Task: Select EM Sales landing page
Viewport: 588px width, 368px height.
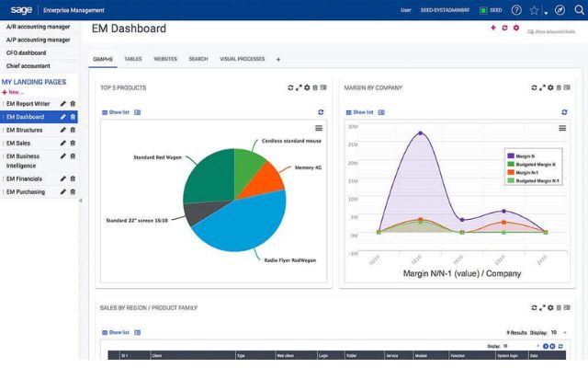Action: [x=18, y=144]
